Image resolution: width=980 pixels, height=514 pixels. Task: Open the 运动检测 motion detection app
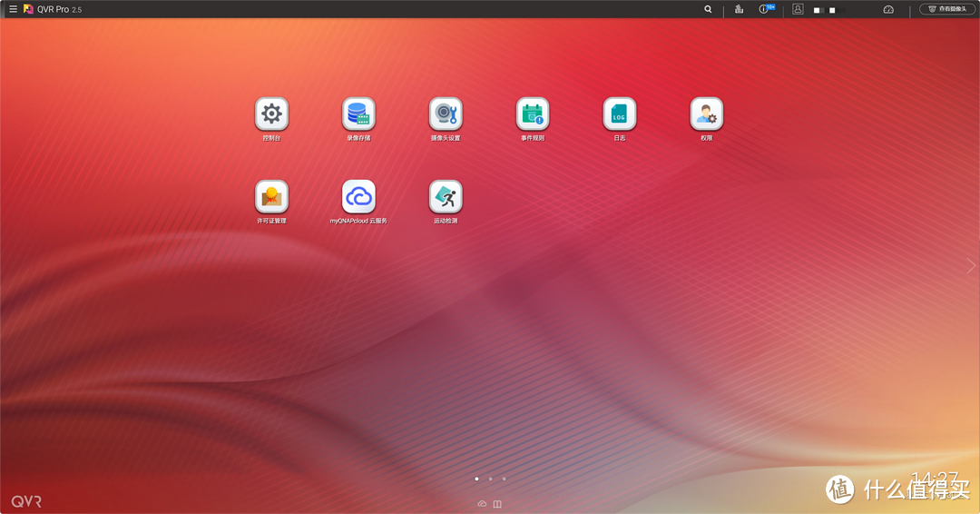click(446, 197)
